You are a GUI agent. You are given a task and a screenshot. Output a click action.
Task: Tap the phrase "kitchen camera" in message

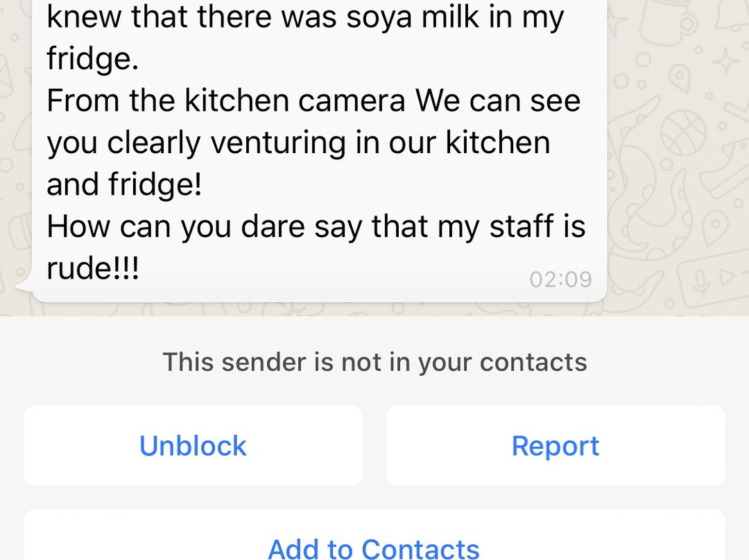[x=295, y=101]
